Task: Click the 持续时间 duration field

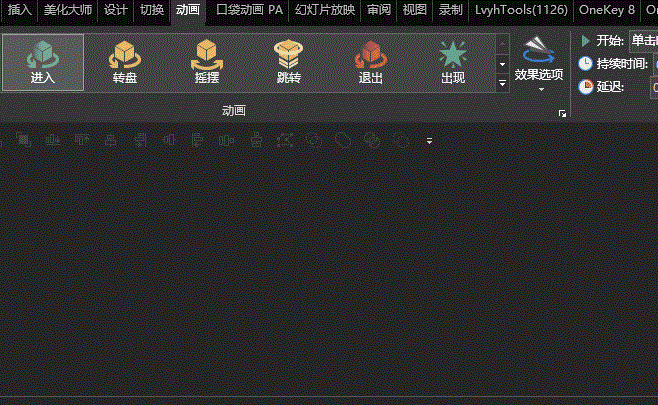Action: pyautogui.click(x=655, y=64)
